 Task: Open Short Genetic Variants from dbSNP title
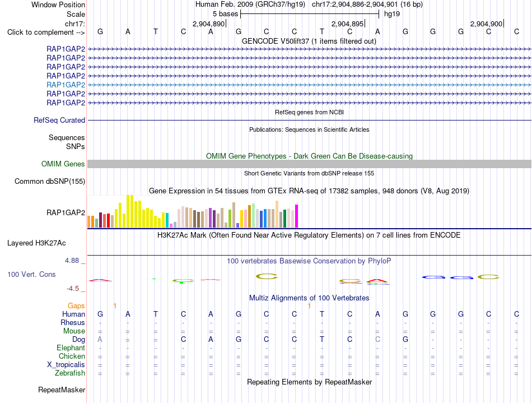click(x=309, y=173)
